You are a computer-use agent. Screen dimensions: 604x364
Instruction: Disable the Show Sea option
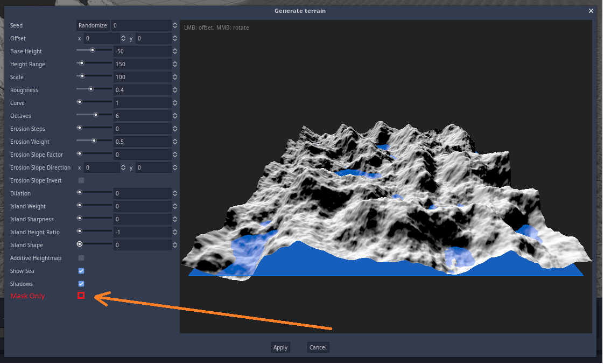[x=81, y=271]
